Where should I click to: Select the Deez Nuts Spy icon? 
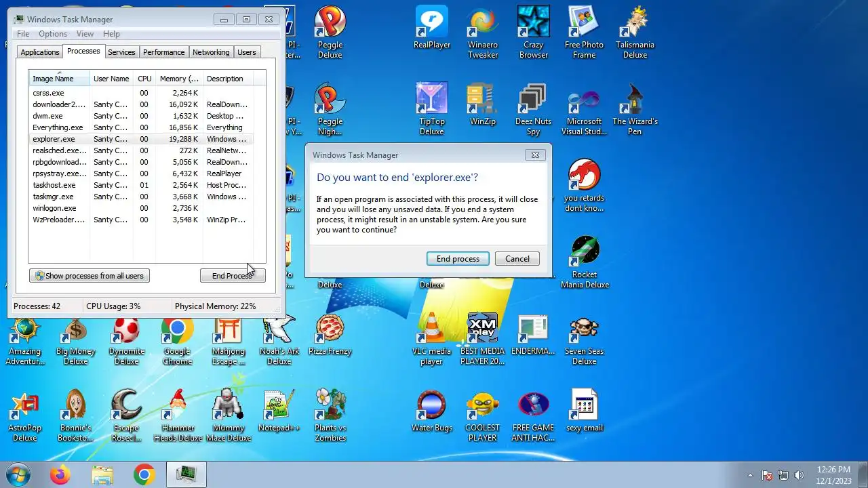534,108
